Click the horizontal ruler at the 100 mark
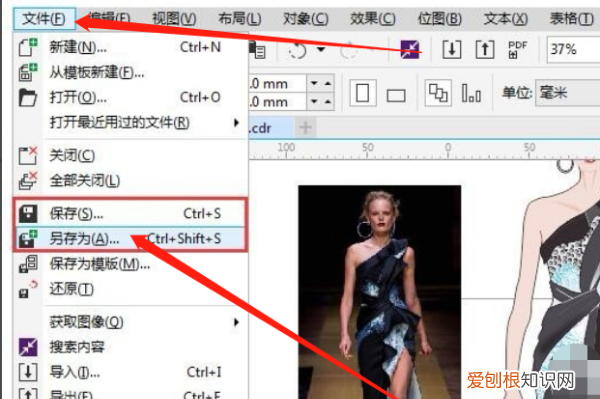Viewport: 600px width, 399px height. [x=286, y=149]
